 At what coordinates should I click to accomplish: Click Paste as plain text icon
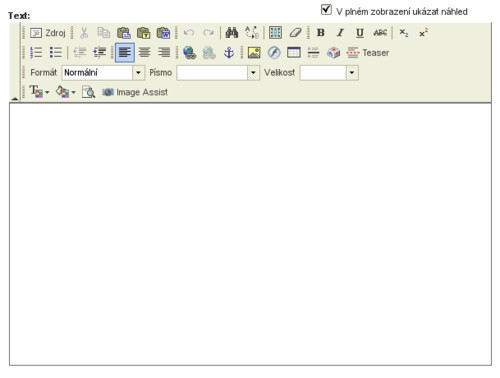point(143,33)
